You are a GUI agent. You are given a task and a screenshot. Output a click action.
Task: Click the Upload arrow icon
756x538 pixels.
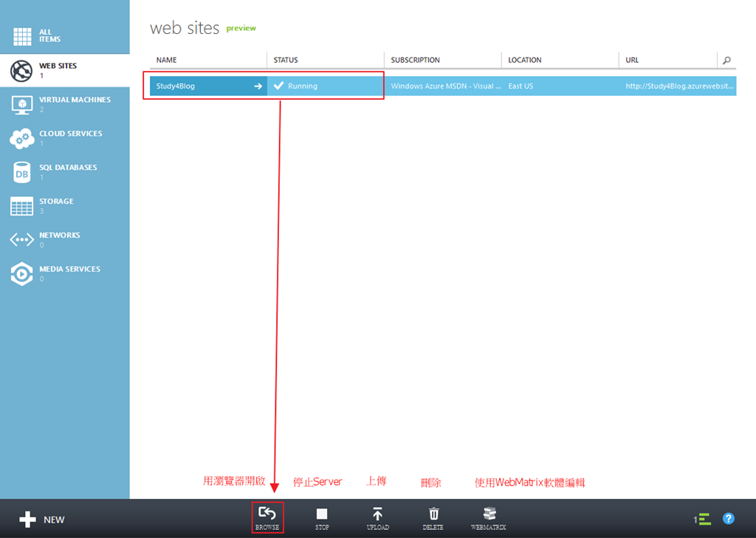point(377,514)
